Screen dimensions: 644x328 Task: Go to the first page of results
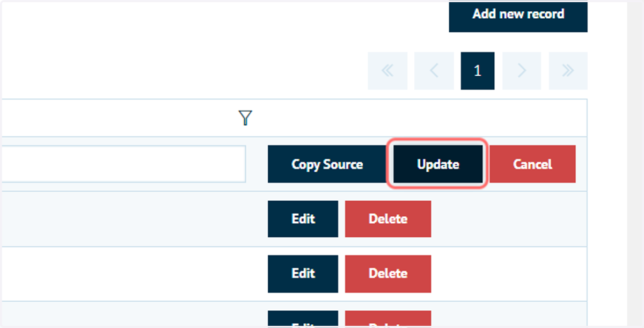click(387, 71)
